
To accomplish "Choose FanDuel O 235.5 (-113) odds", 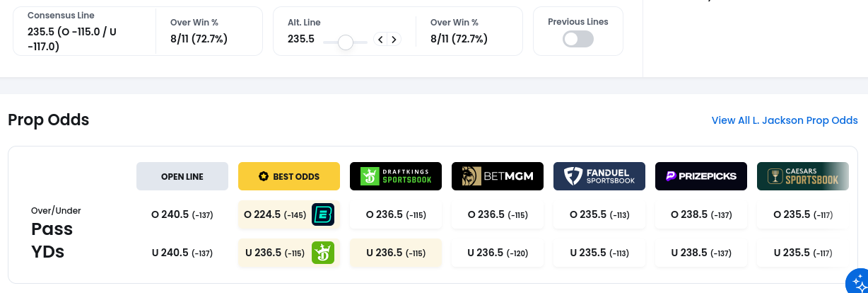I will point(599,214).
